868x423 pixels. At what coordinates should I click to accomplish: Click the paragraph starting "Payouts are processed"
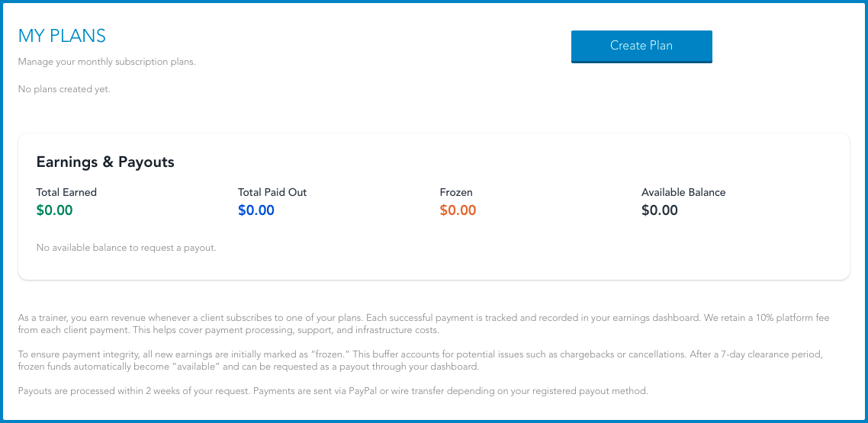point(333,391)
